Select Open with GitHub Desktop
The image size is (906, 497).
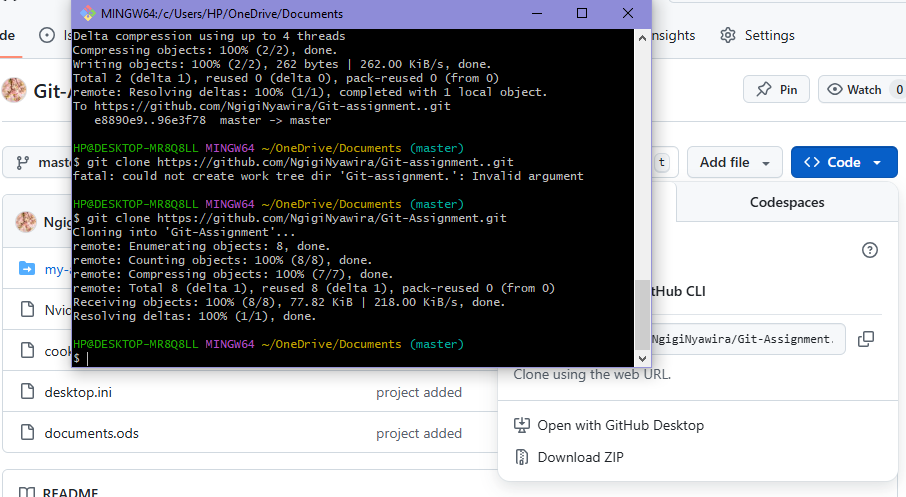coord(608,425)
